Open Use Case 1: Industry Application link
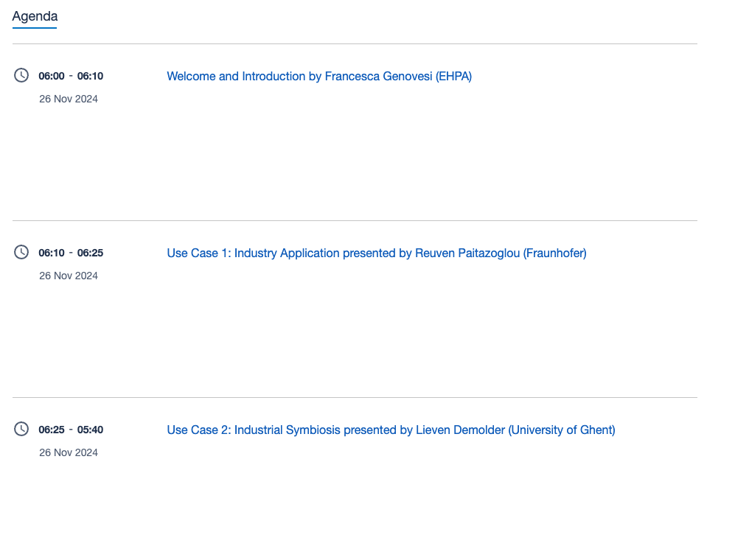This screenshot has width=735, height=560. tap(377, 253)
